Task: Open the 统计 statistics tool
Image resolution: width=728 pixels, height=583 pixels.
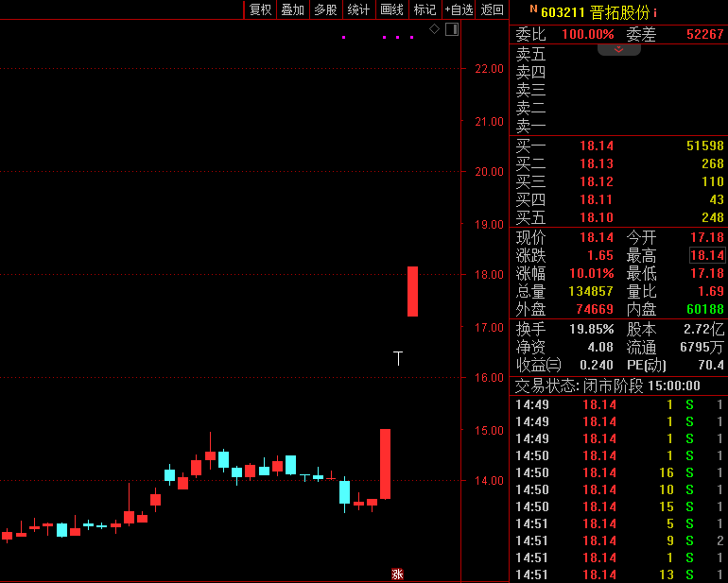Action: [x=358, y=9]
